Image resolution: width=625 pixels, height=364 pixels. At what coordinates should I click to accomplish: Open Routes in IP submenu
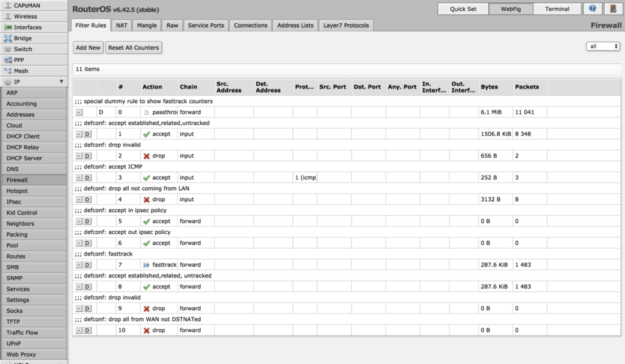tap(34, 256)
